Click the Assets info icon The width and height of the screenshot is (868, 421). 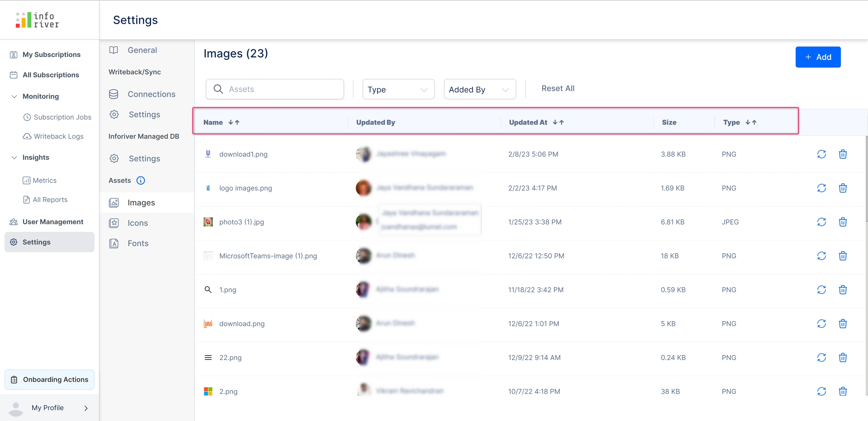[141, 181]
